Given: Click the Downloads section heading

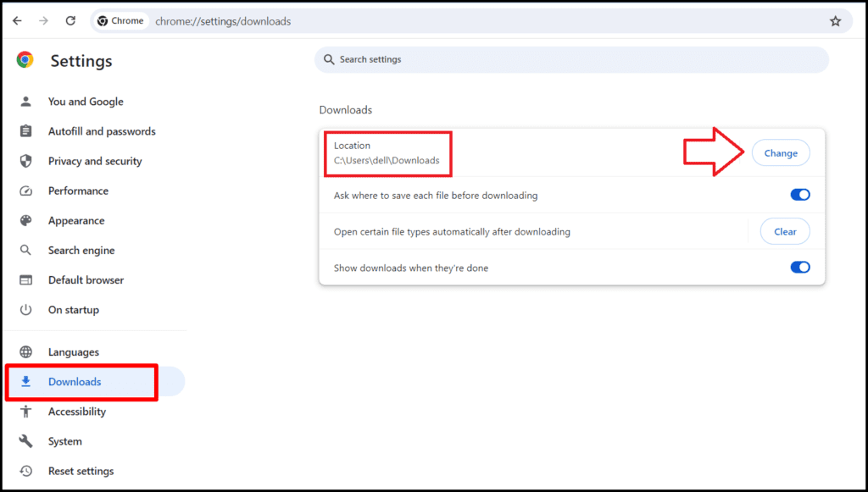Looking at the screenshot, I should pyautogui.click(x=346, y=110).
